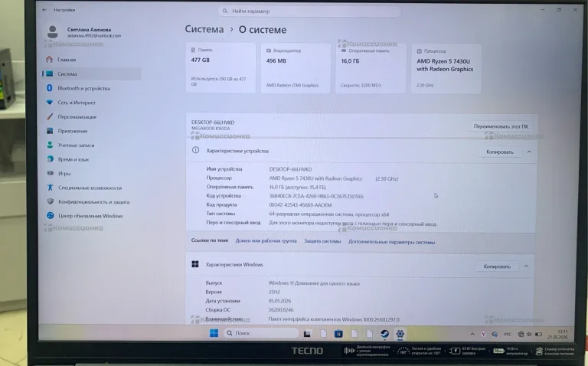Click the globe clock icon for time
The width and height of the screenshot is (588, 366).
[x=50, y=159]
